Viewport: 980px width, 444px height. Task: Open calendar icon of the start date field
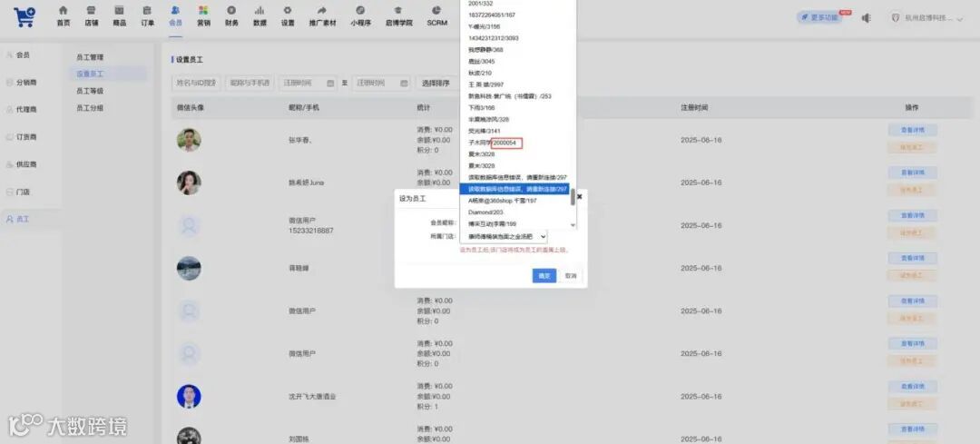tap(330, 84)
